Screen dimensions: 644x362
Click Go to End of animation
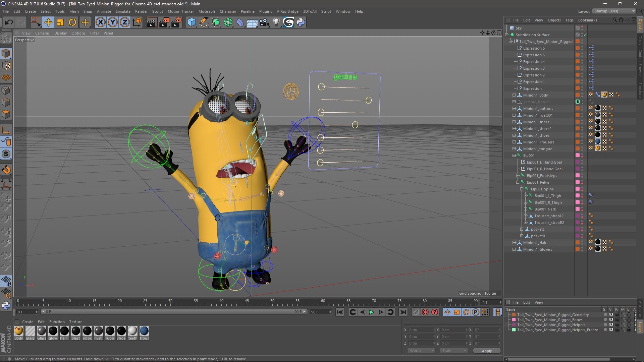[x=403, y=312]
